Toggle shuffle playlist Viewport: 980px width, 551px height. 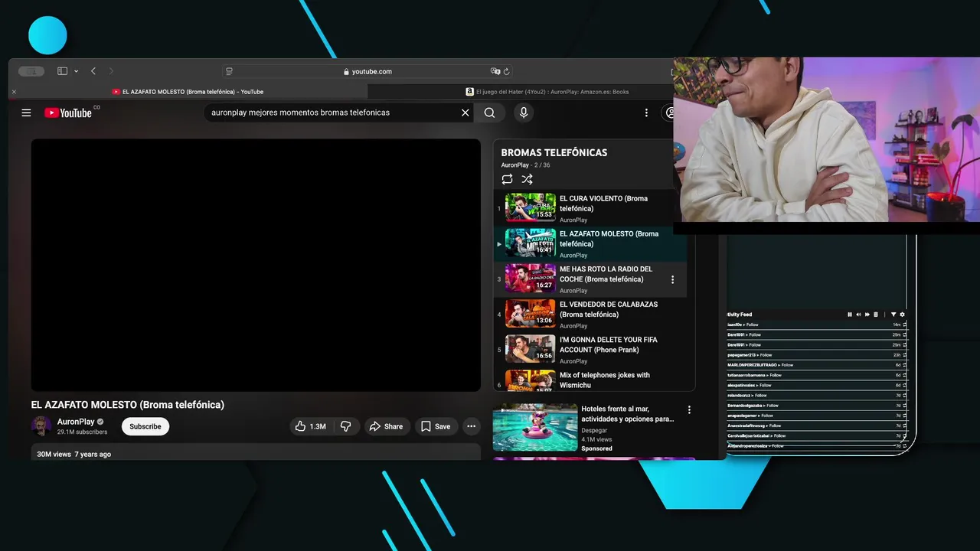tap(527, 179)
